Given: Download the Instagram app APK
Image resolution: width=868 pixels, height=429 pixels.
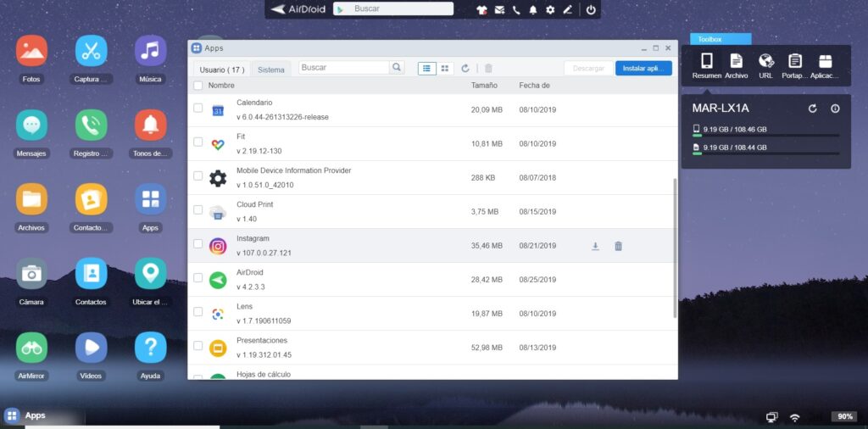Looking at the screenshot, I should click(x=595, y=247).
